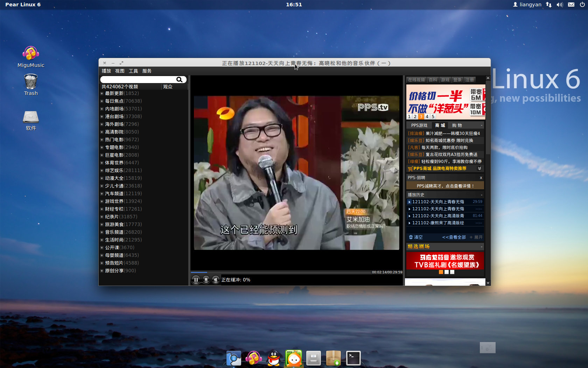The height and width of the screenshot is (368, 588).
Task: Expand the 原创分享 category
Action: (102, 271)
